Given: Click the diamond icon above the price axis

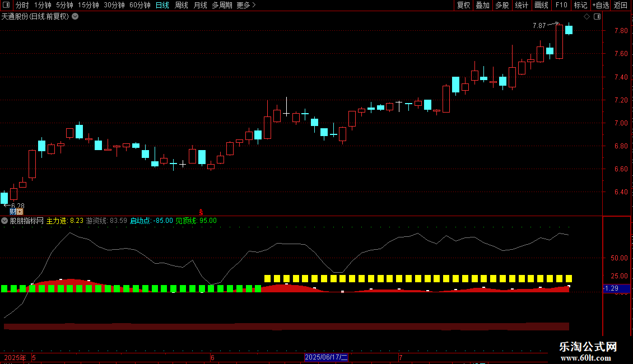Looking at the screenshot, I should click(587, 17).
